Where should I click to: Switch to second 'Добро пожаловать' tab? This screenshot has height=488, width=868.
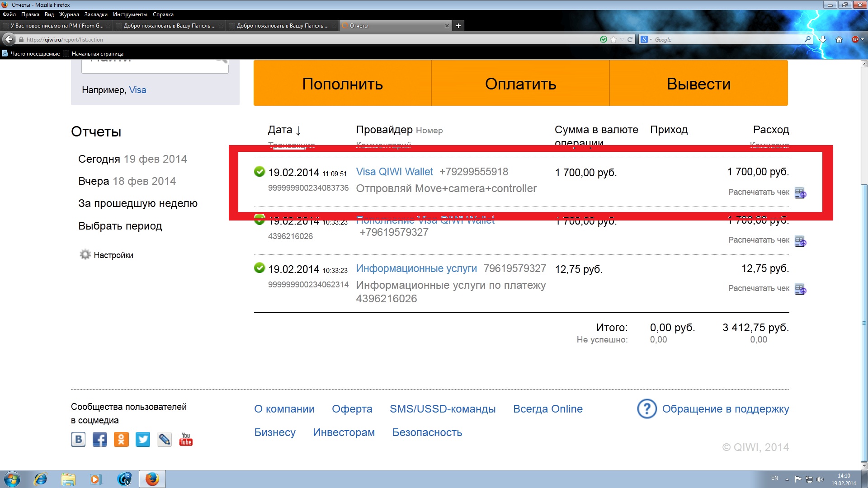(x=282, y=26)
